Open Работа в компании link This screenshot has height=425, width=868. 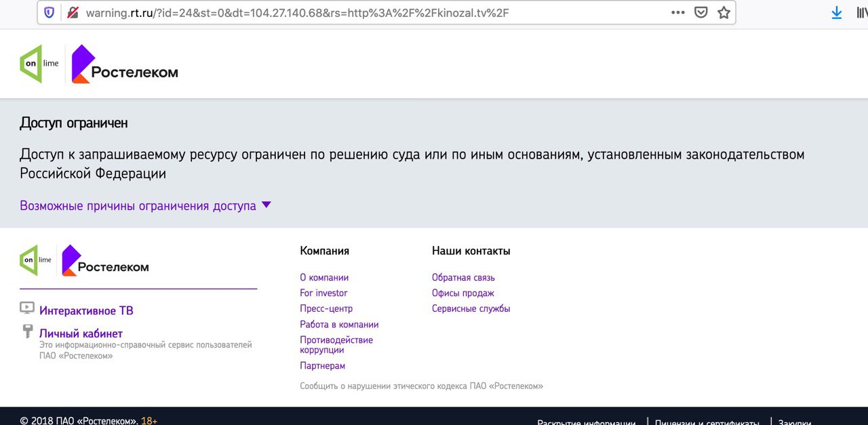coord(339,325)
